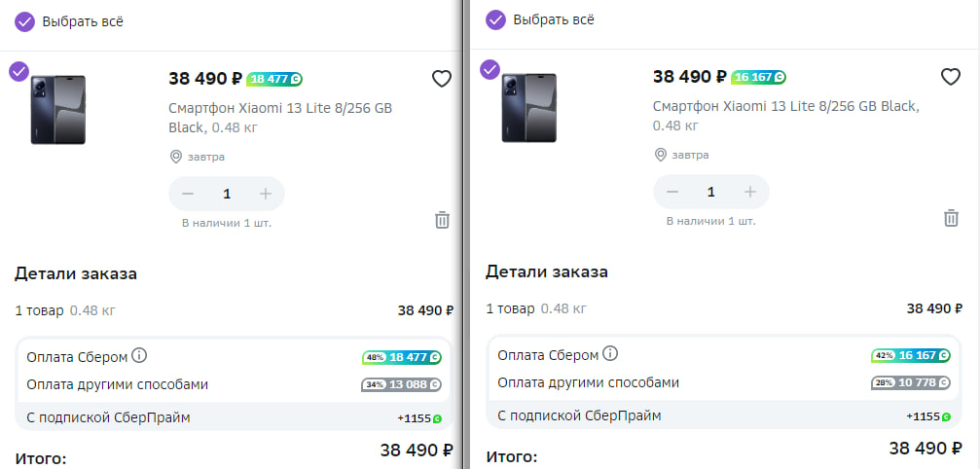980x469 pixels.
Task: Toggle left Выбрать всё checkbox
Action: tap(24, 21)
